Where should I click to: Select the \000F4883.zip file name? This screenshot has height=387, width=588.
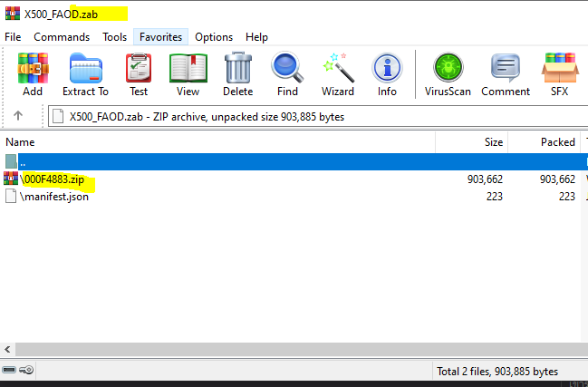pos(53,179)
